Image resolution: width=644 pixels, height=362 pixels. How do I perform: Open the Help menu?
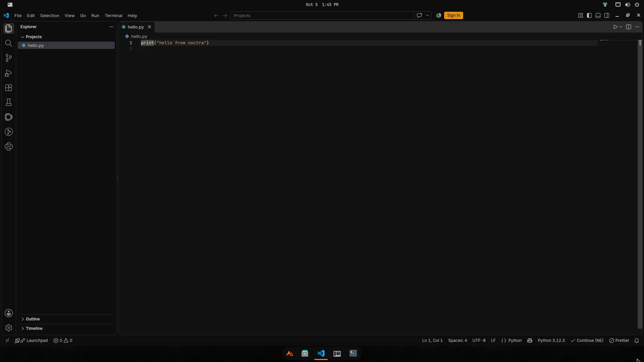pyautogui.click(x=132, y=16)
